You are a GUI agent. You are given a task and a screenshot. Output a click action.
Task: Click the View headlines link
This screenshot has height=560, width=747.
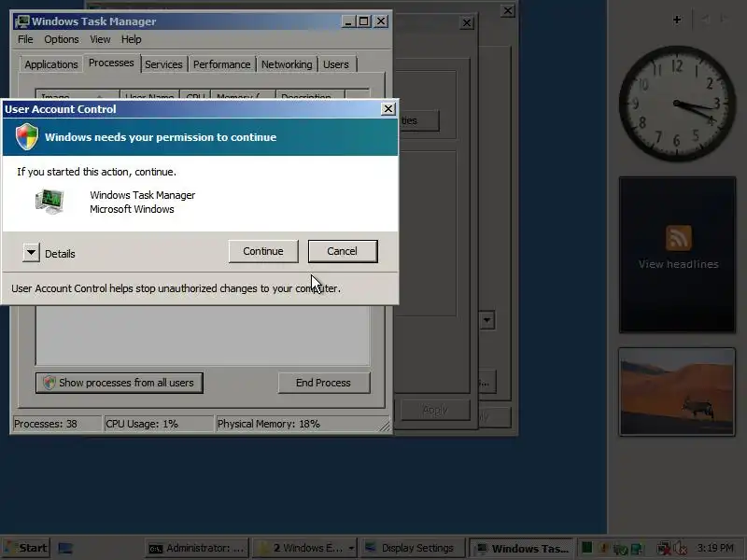pyautogui.click(x=679, y=264)
